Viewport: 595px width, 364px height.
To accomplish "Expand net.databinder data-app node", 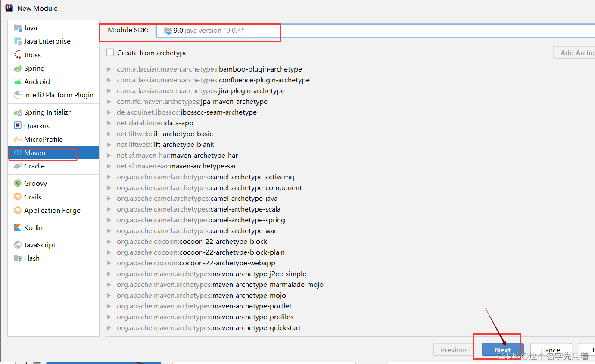I will (109, 123).
